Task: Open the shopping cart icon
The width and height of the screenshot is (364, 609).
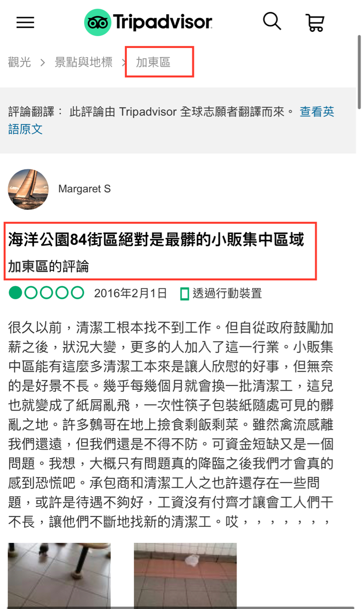Action: (x=315, y=22)
